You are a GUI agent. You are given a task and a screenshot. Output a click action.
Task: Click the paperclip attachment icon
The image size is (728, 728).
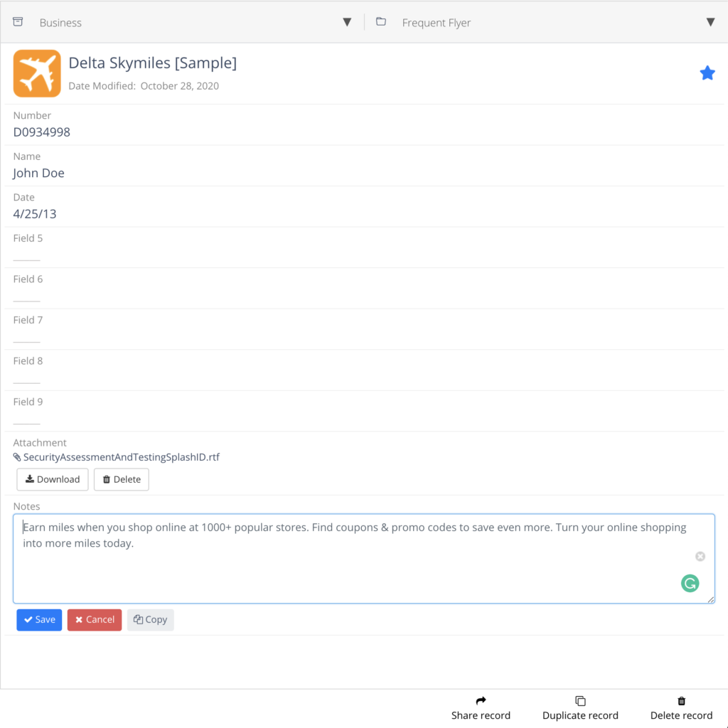17,458
